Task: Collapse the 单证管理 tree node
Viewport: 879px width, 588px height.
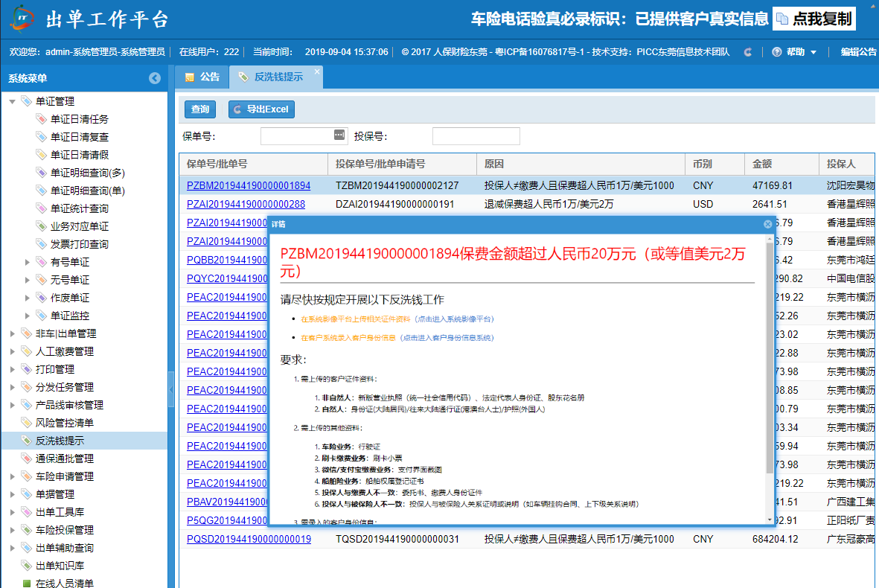Action: tap(13, 101)
